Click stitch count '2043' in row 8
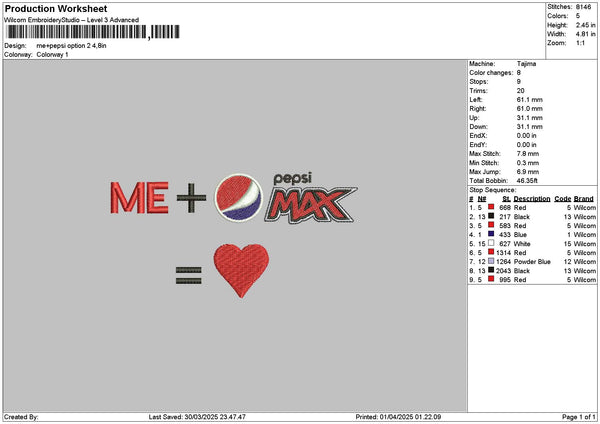Viewport: 600px width, 424px height. pos(503,271)
